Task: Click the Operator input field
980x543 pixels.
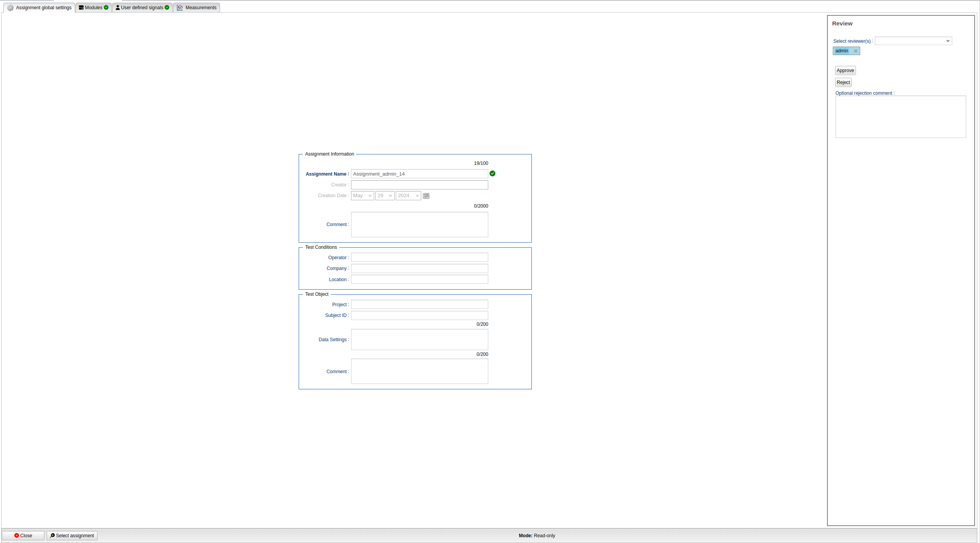Action: (x=419, y=258)
